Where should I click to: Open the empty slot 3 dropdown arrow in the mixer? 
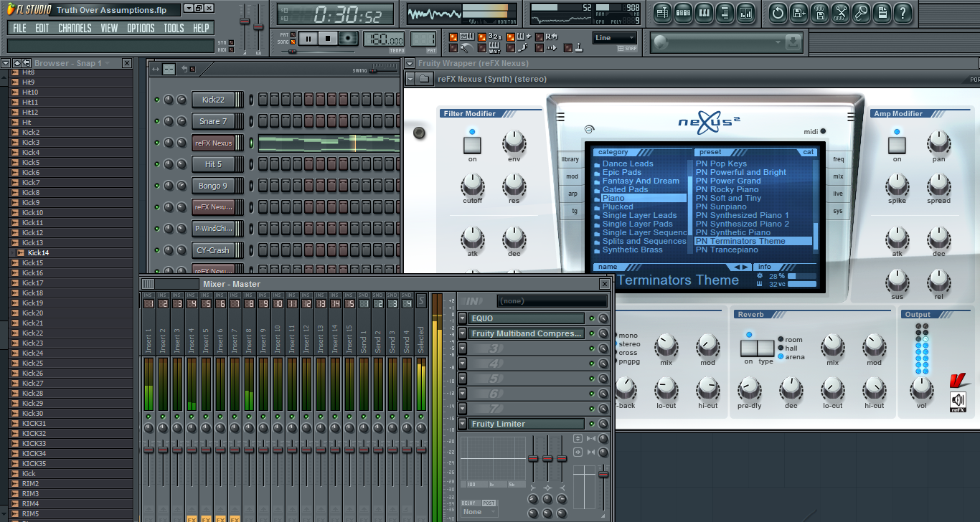coord(463,348)
